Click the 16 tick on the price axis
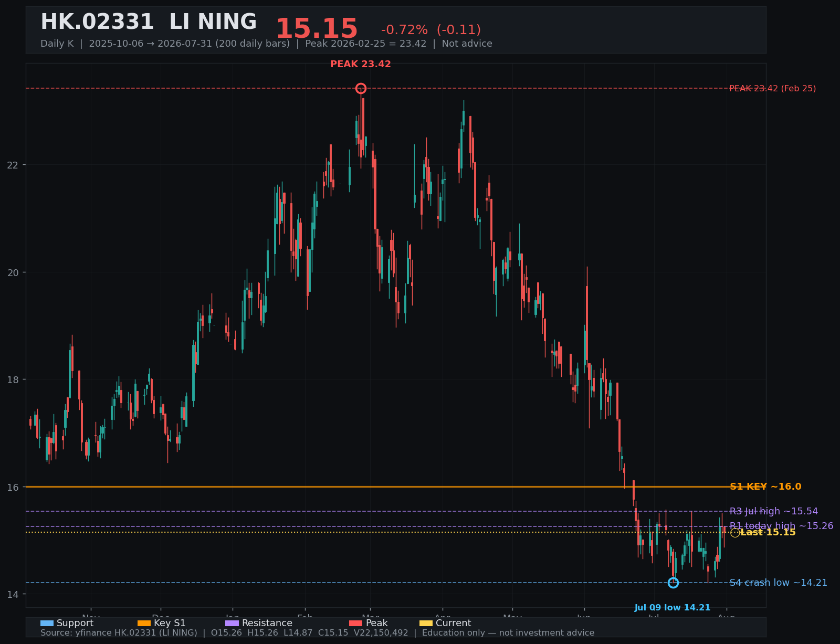 [x=12, y=487]
